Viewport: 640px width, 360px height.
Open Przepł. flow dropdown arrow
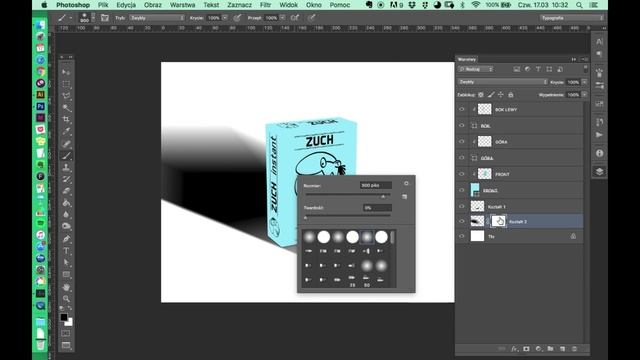point(282,18)
